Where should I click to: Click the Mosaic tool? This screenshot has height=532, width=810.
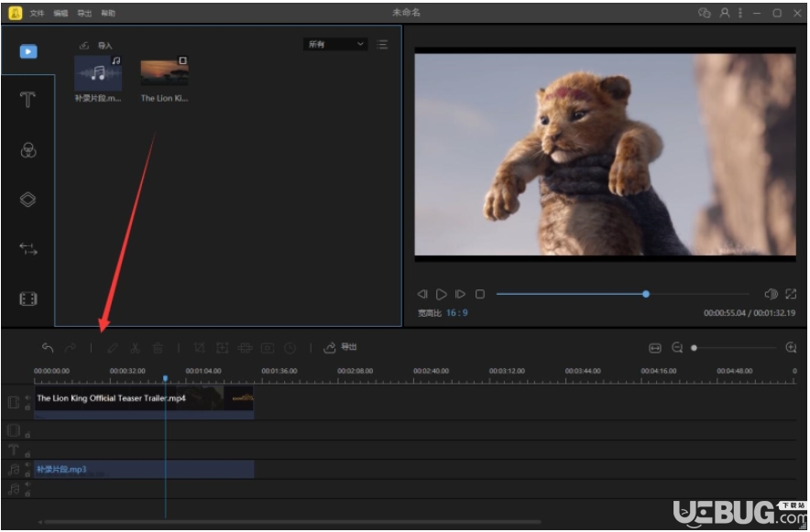coord(245,348)
